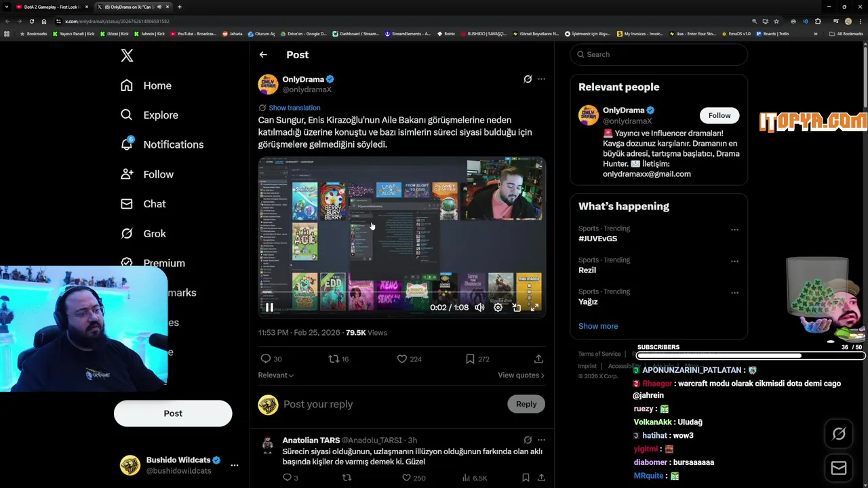Screen dimensions: 868x488
Task: Reload the page
Action: pos(31,21)
